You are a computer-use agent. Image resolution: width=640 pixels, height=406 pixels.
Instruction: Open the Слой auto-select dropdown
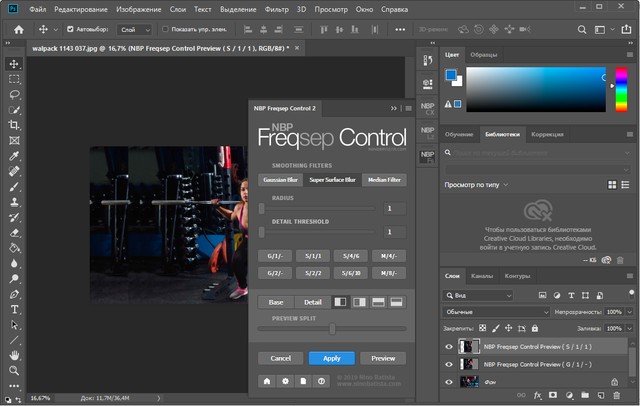click(133, 30)
